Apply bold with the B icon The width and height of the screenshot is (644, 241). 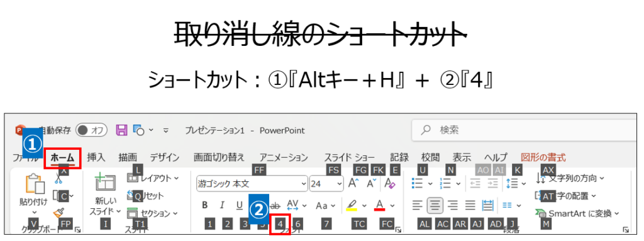(x=205, y=205)
